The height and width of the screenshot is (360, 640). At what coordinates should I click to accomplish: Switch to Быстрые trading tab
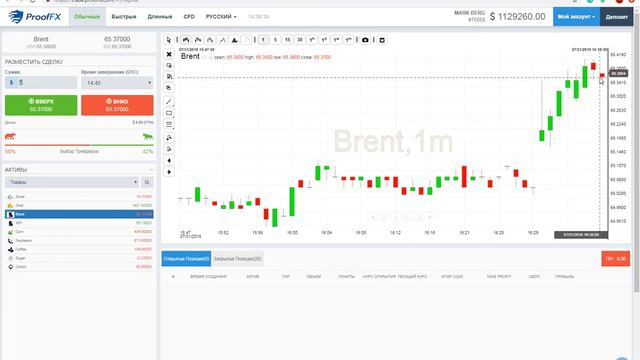coord(124,17)
